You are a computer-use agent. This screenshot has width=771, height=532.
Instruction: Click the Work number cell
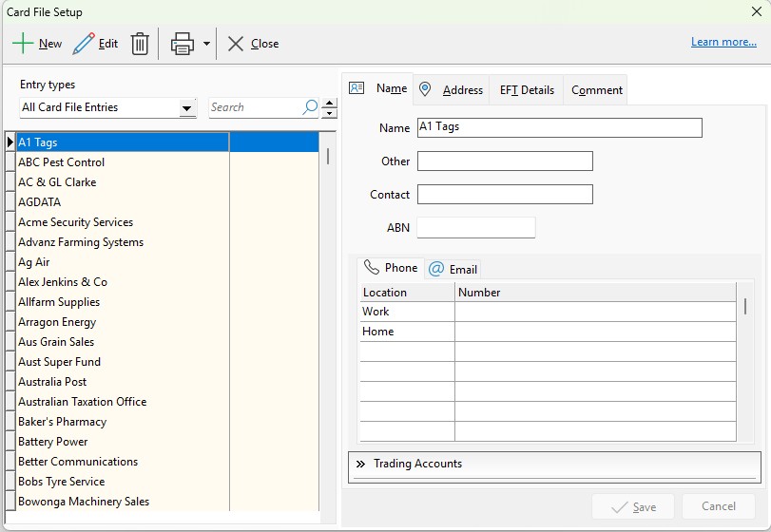tap(595, 312)
